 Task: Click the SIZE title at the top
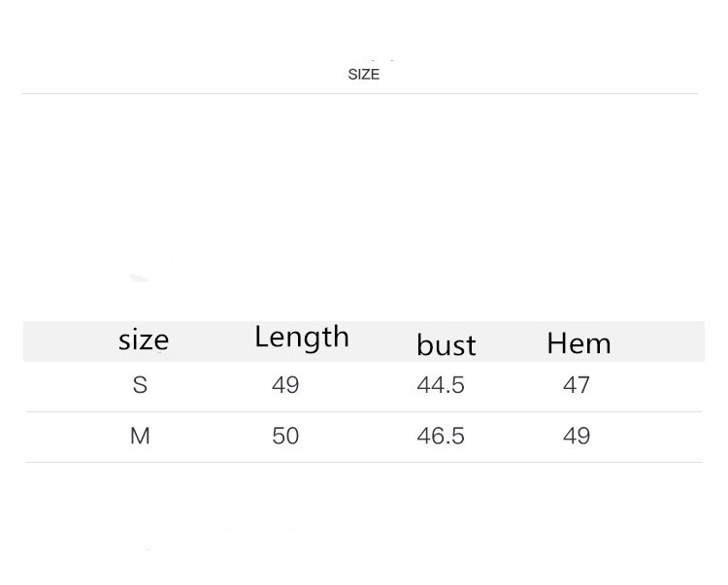363,75
